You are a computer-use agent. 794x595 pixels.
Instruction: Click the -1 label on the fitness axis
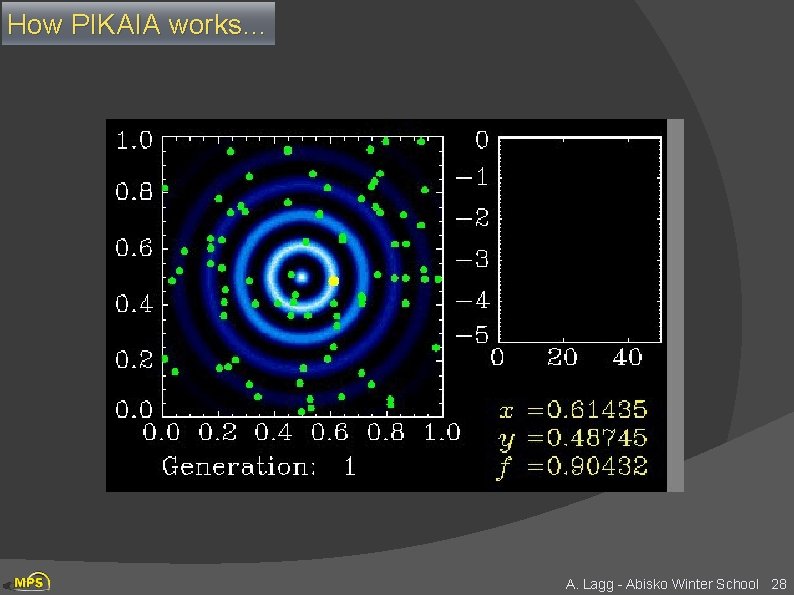(472, 177)
